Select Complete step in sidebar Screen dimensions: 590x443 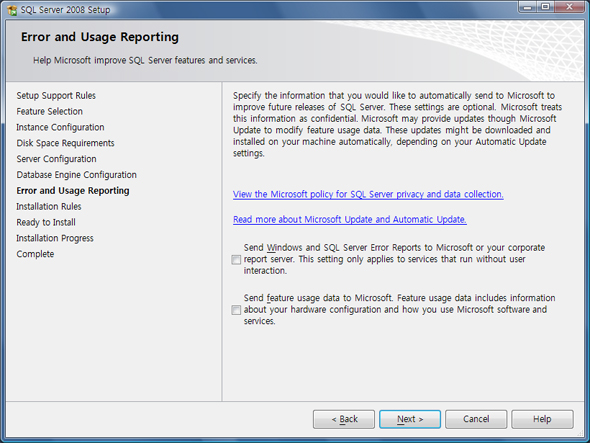tap(35, 254)
